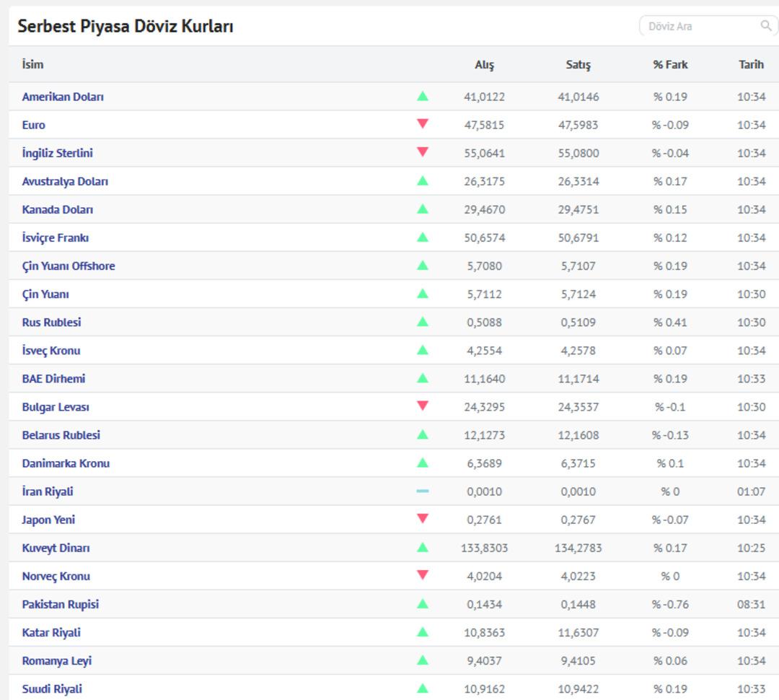Open the BAE Dirhemi link

(x=53, y=379)
